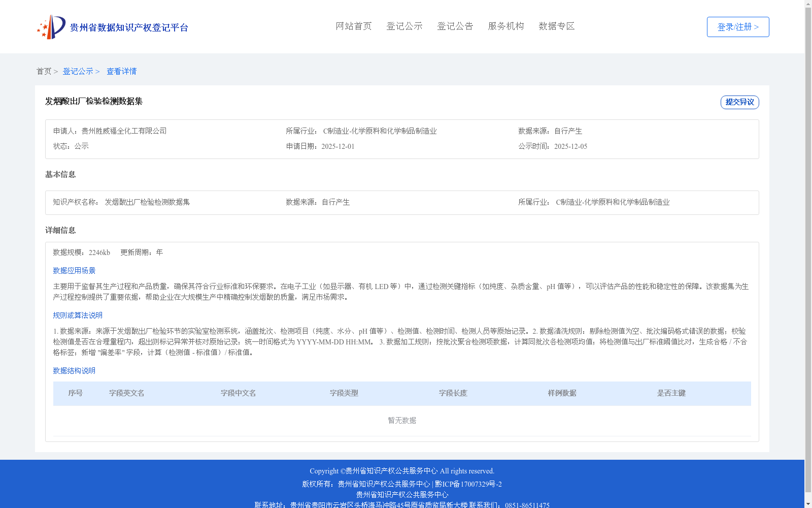Image resolution: width=812 pixels, height=508 pixels.
Task: Click 更新周期：年 text
Action: [x=142, y=252]
